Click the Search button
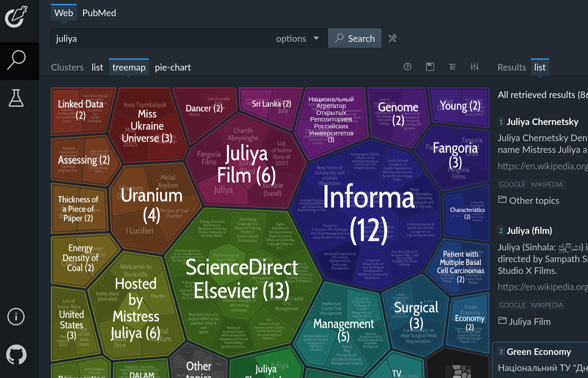Image resolution: width=588 pixels, height=378 pixels. point(355,38)
